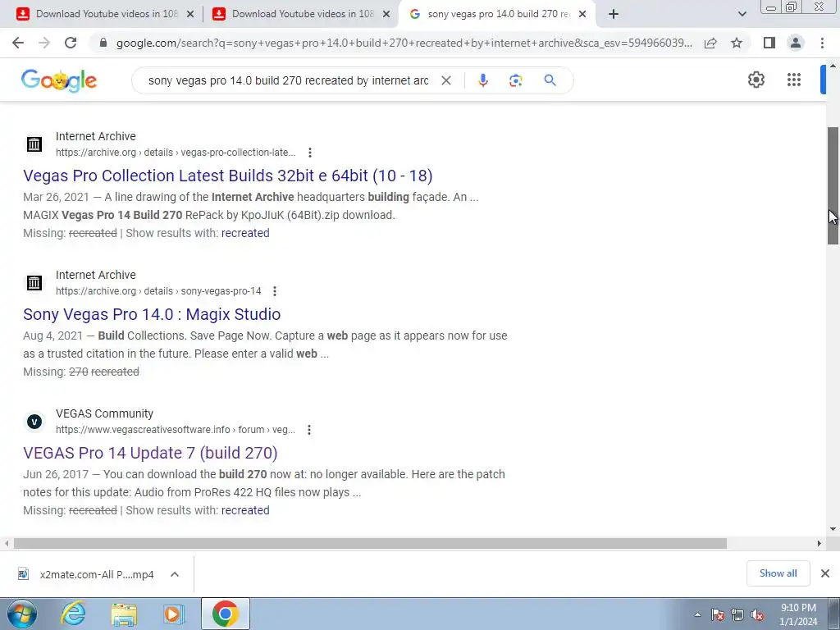Screen dimensions: 840x630
Task: Open Windows Media Player from the taskbar
Action: click(x=174, y=614)
